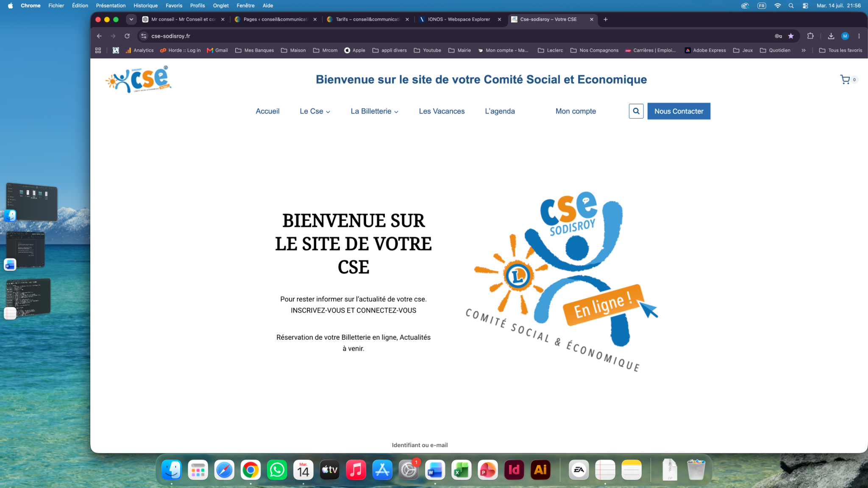Open the Historique menu

click(x=145, y=6)
